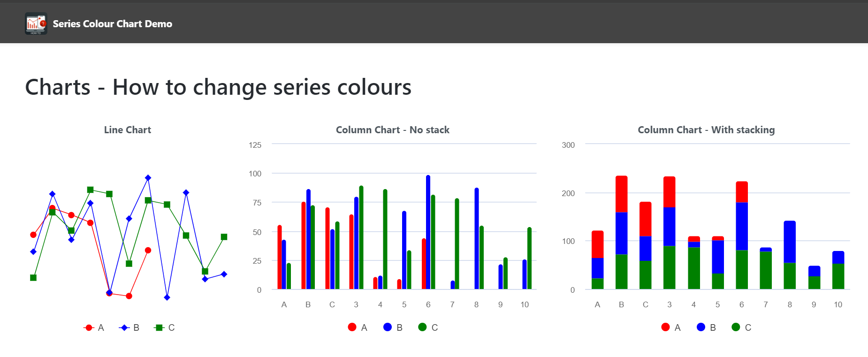868x357 pixels.
Task: Click the red circle marker in Line Chart legend
Action: tap(88, 327)
